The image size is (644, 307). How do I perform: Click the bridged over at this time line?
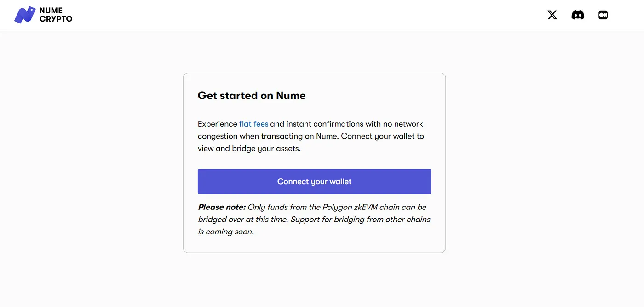coord(243,220)
